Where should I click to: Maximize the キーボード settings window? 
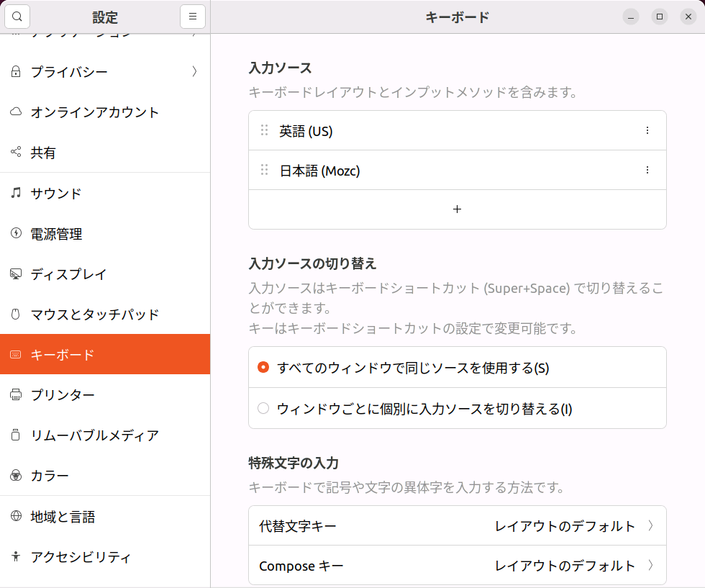660,17
